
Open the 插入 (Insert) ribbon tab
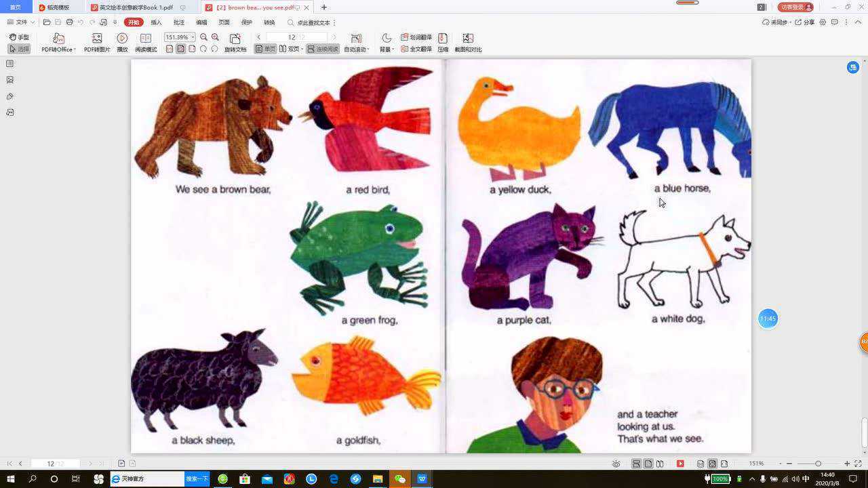156,22
